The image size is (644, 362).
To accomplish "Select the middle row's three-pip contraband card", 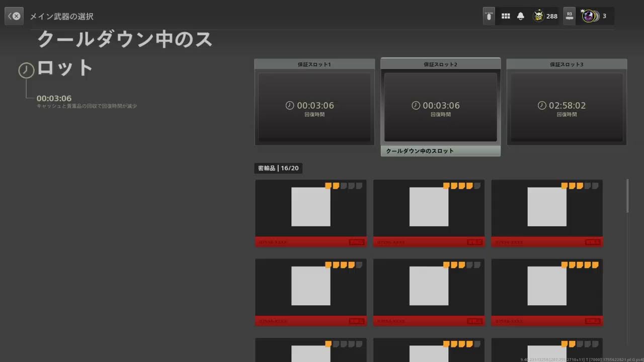I will coord(429,293).
